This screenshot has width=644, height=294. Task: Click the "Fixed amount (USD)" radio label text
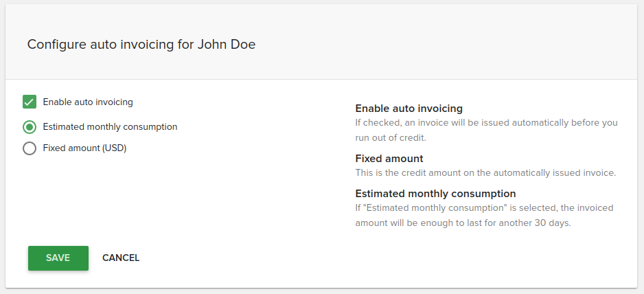tap(84, 148)
